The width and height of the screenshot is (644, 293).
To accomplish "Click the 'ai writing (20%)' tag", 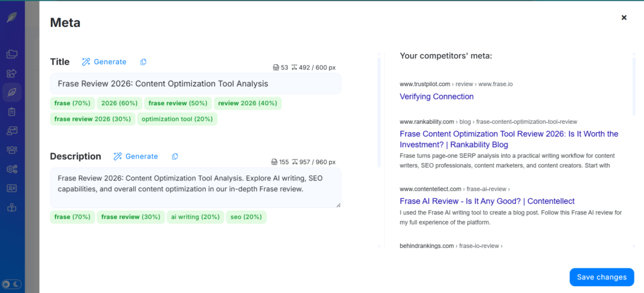I will 196,217.
